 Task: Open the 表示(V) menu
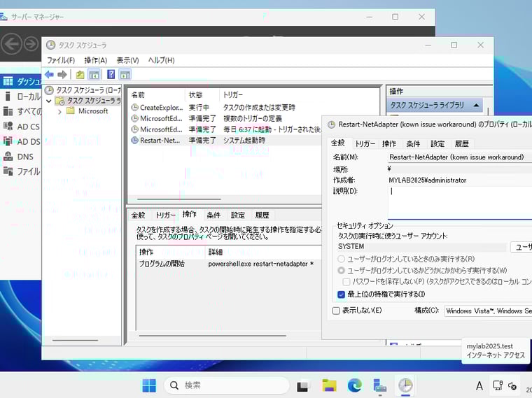point(127,60)
